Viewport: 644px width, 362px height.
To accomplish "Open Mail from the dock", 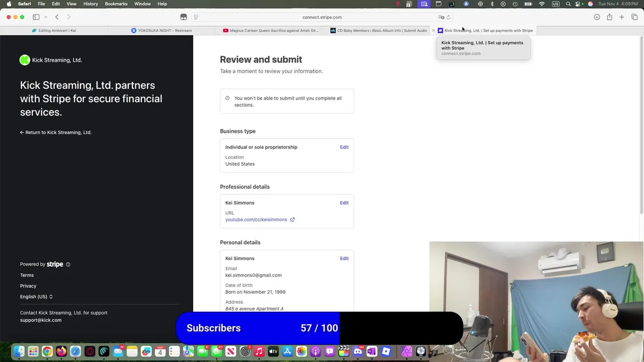I will coord(118,351).
